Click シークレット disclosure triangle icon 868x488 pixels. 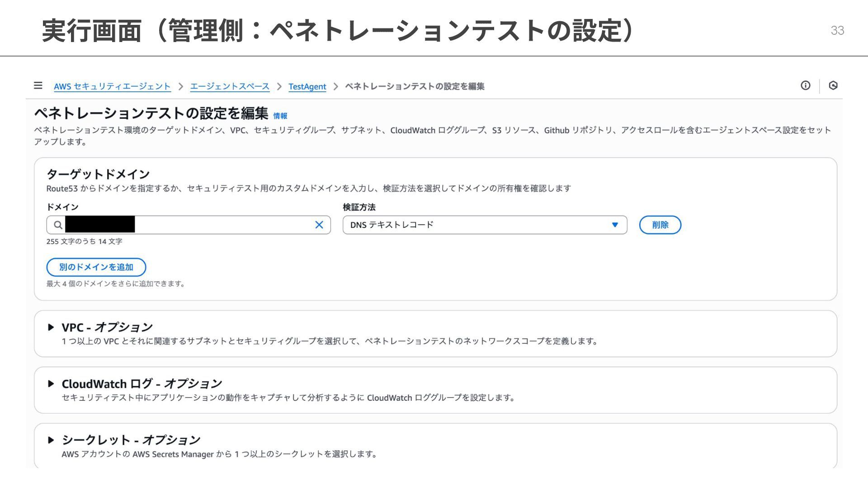click(51, 440)
